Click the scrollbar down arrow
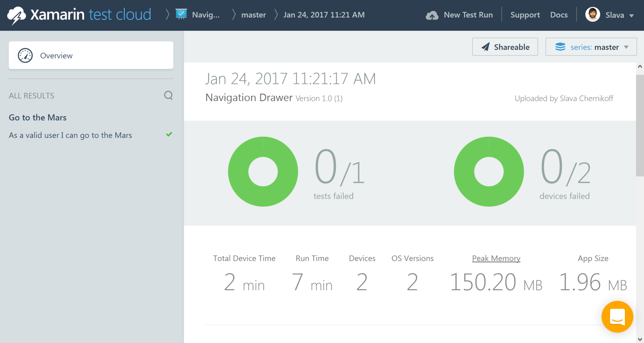Screen dimensions: 644x343 pos(640,339)
